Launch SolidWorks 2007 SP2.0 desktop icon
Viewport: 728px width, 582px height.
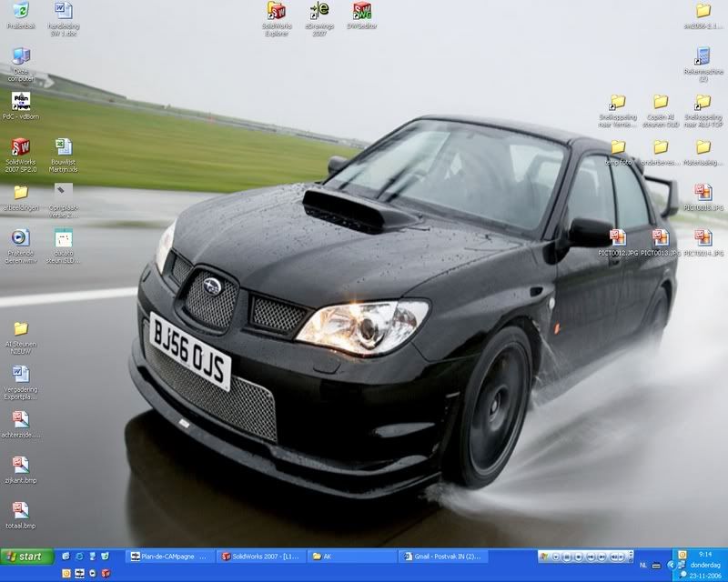(x=20, y=156)
